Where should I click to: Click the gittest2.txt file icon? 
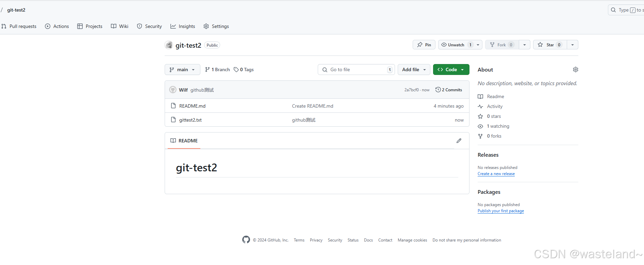pos(173,120)
